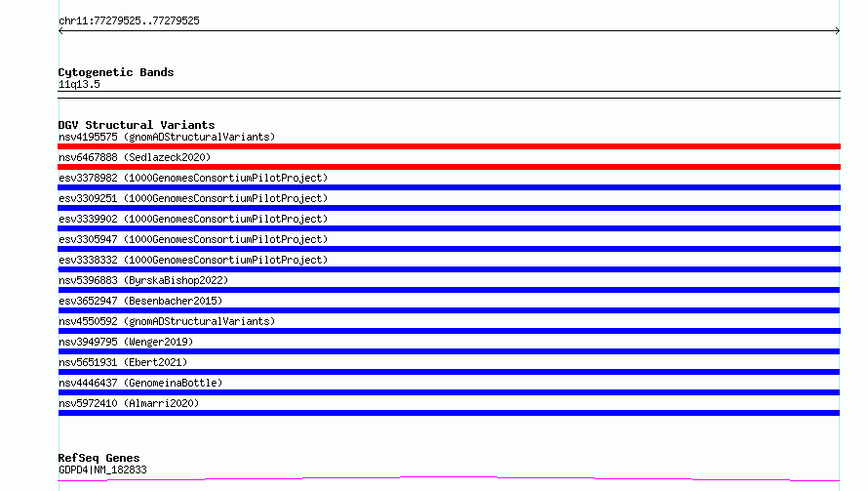The width and height of the screenshot is (868, 491).
Task: Click blue bar under esv3309251
Action: (x=449, y=208)
